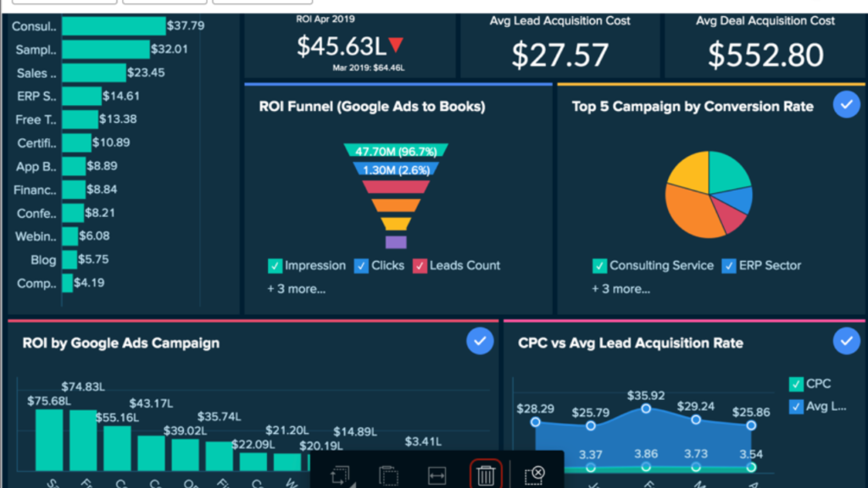This screenshot has width=868, height=488.
Task: Click the clear selection icon with X
Action: pyautogui.click(x=534, y=474)
